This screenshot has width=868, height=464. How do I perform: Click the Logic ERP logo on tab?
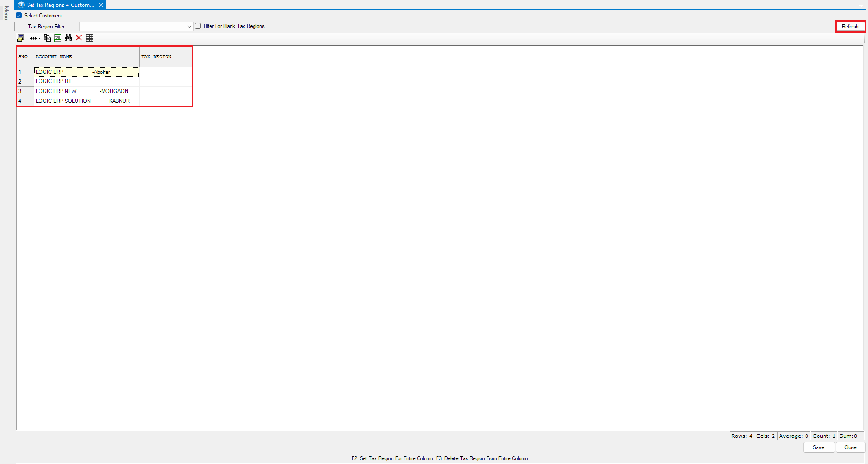(21, 5)
